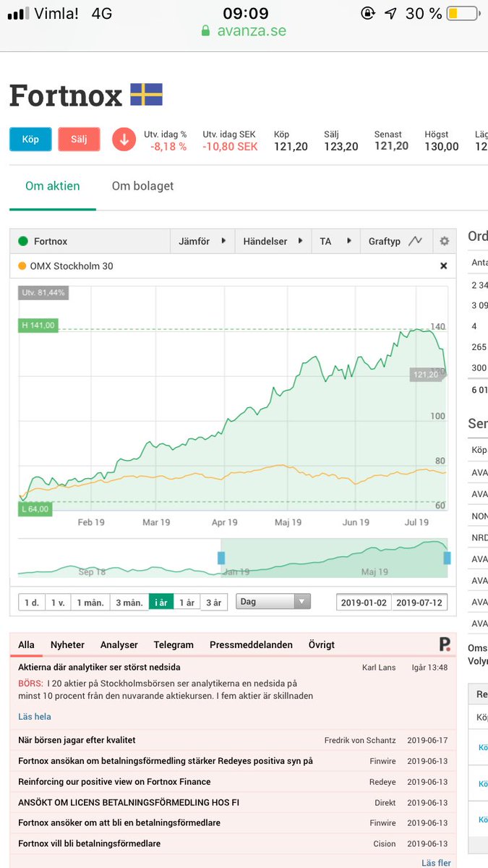
Task: Click the Köp buy button
Action: (x=30, y=139)
